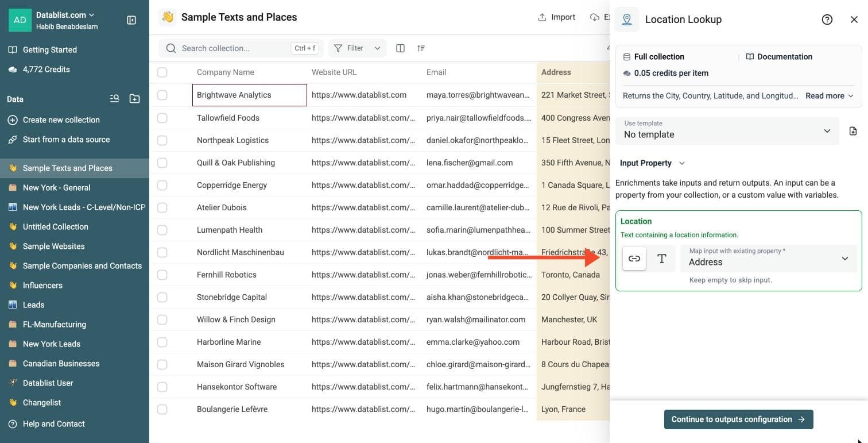Click the search magnifier icon in collection search

(x=171, y=48)
